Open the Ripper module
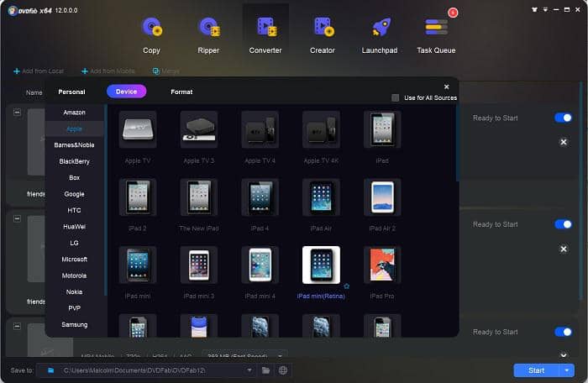The width and height of the screenshot is (588, 383). tap(208, 35)
